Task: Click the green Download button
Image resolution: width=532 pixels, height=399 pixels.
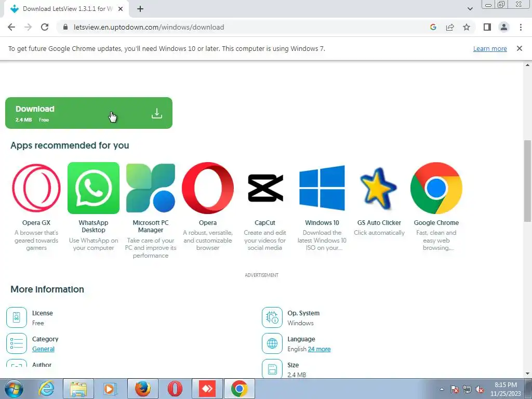Action: pyautogui.click(x=88, y=113)
